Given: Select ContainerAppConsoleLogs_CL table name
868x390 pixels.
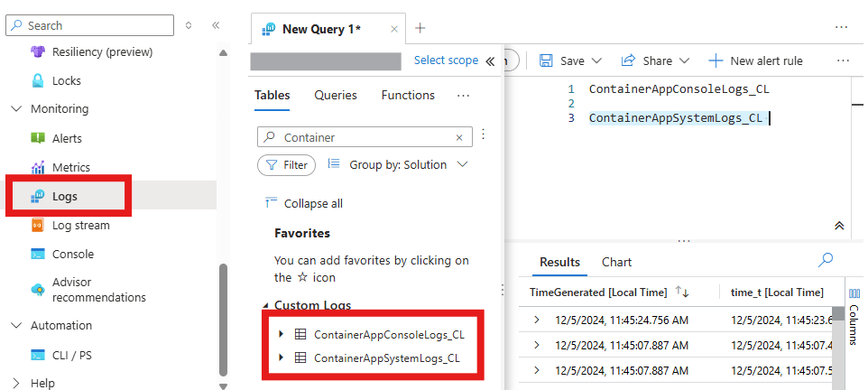Looking at the screenshot, I should (389, 335).
